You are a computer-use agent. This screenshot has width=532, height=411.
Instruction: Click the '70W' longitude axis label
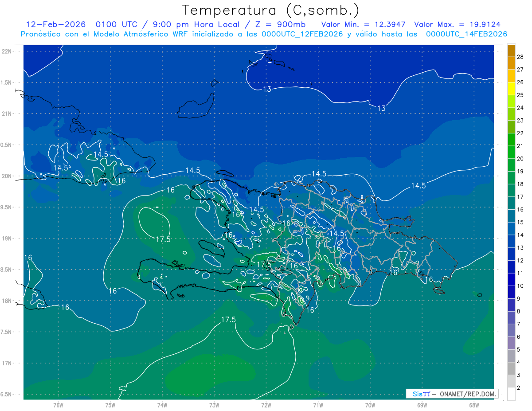(370, 405)
